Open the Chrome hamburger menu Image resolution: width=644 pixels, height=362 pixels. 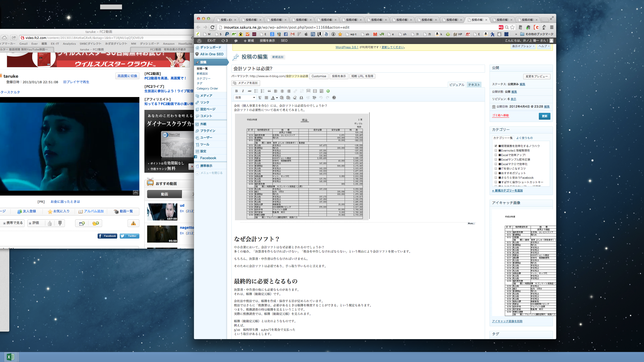(552, 27)
